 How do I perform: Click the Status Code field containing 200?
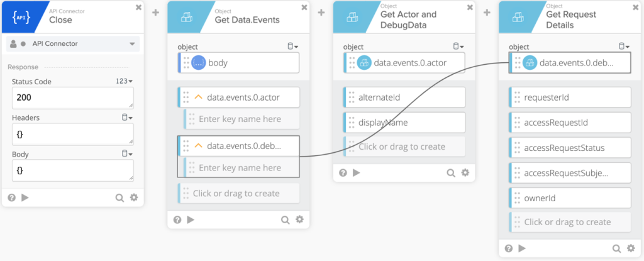pyautogui.click(x=72, y=97)
